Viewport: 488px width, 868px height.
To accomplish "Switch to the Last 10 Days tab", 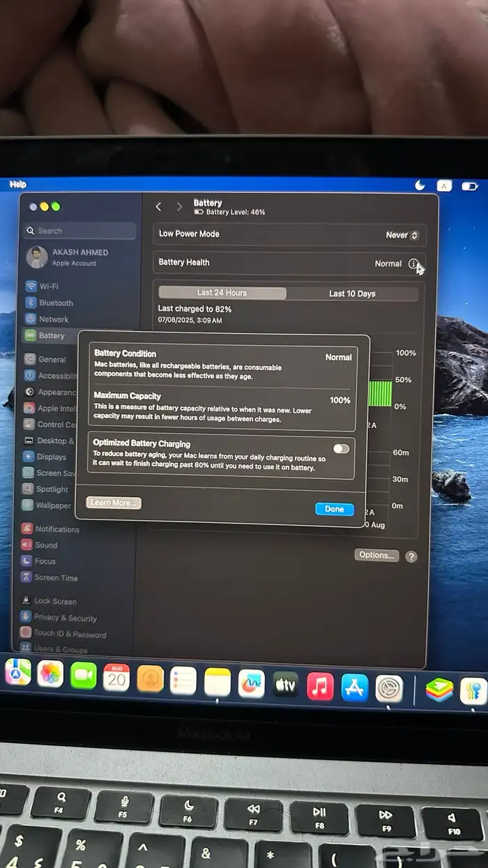I will (352, 294).
